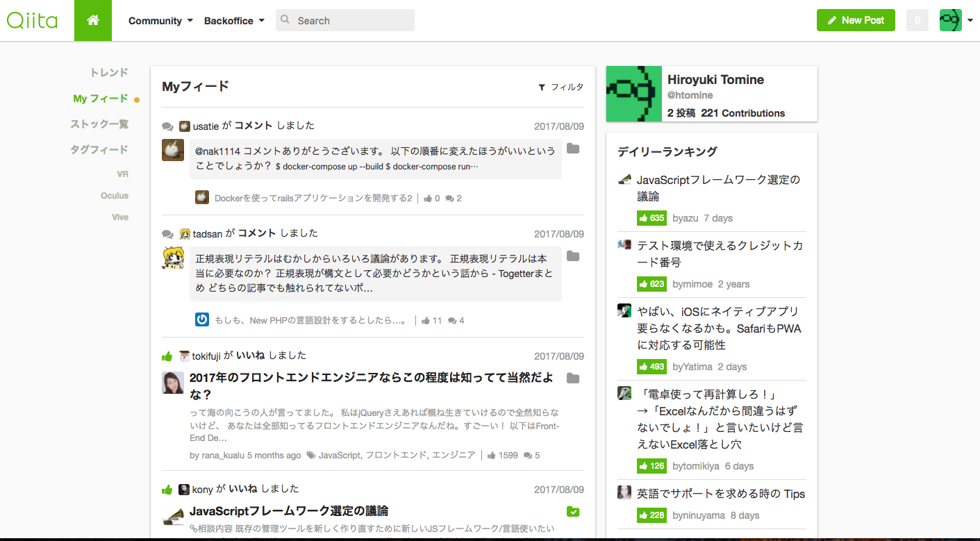Click the search magnifier icon

285,20
